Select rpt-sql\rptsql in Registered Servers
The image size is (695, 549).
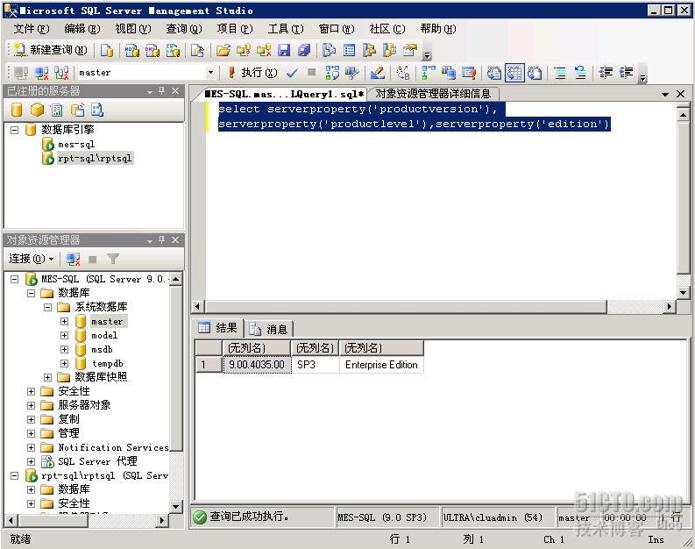pyautogui.click(x=95, y=158)
